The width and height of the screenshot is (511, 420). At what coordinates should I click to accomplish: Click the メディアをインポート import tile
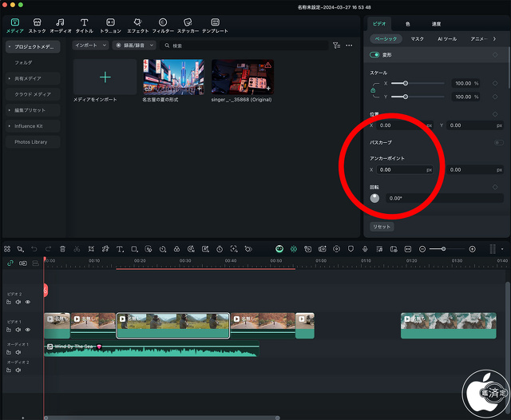[x=105, y=78]
